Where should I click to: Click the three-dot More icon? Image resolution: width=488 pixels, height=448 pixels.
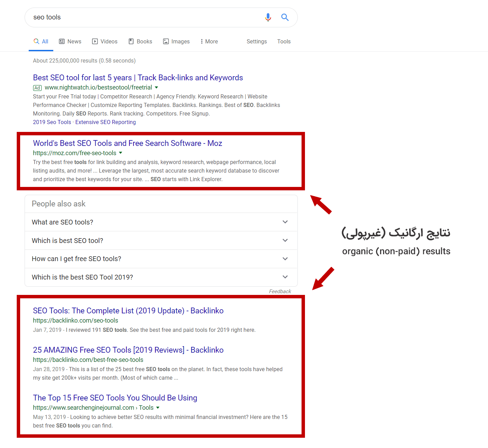201,41
